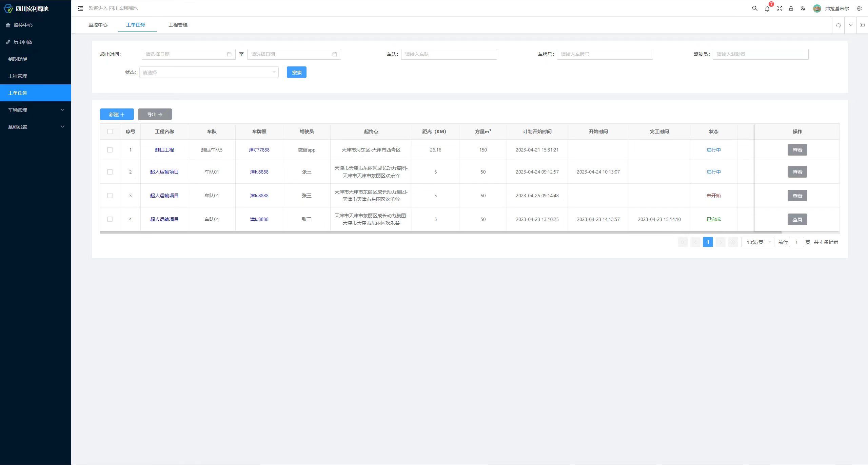Click the 微信app driver cell
868x465 pixels.
tap(307, 150)
